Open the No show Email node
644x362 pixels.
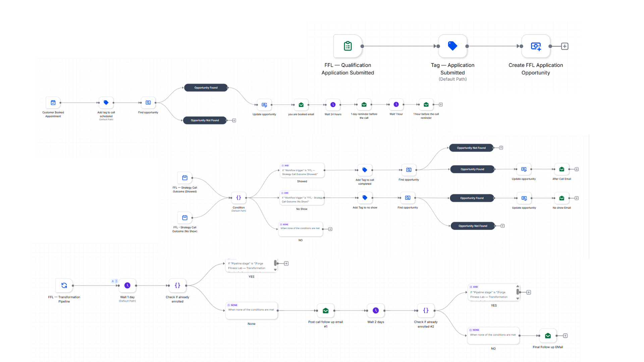click(562, 198)
